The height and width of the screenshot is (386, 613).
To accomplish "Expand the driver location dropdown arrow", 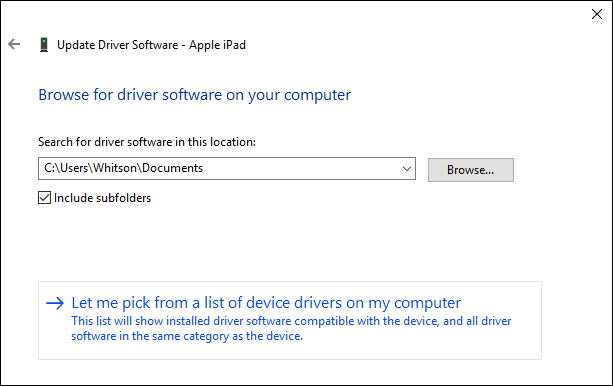I will coord(407,169).
